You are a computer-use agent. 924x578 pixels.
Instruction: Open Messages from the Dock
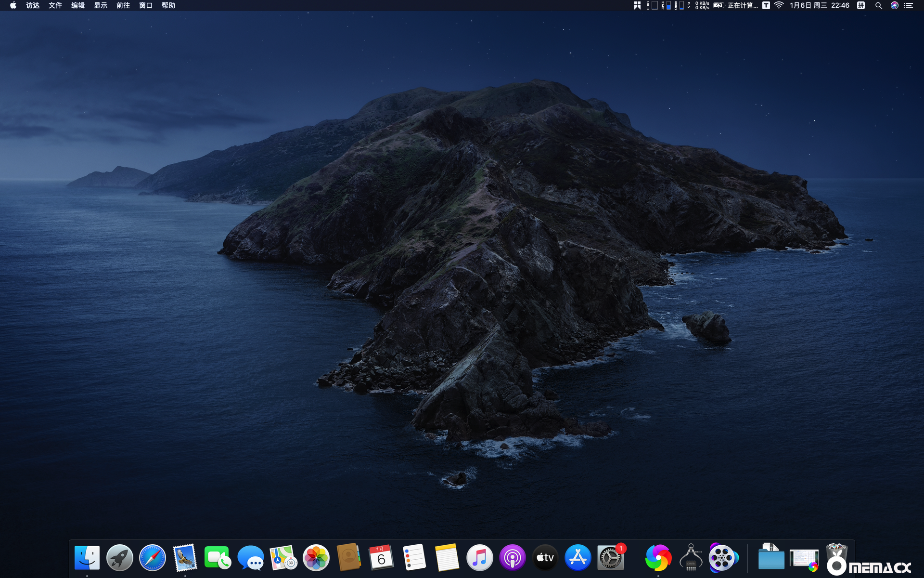tap(251, 557)
